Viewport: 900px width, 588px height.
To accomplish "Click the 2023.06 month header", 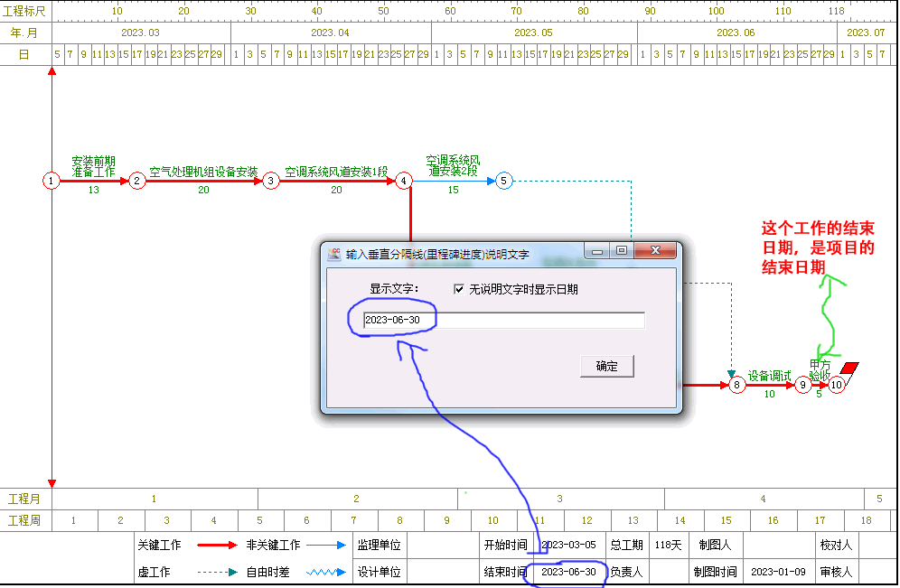I will click(736, 33).
